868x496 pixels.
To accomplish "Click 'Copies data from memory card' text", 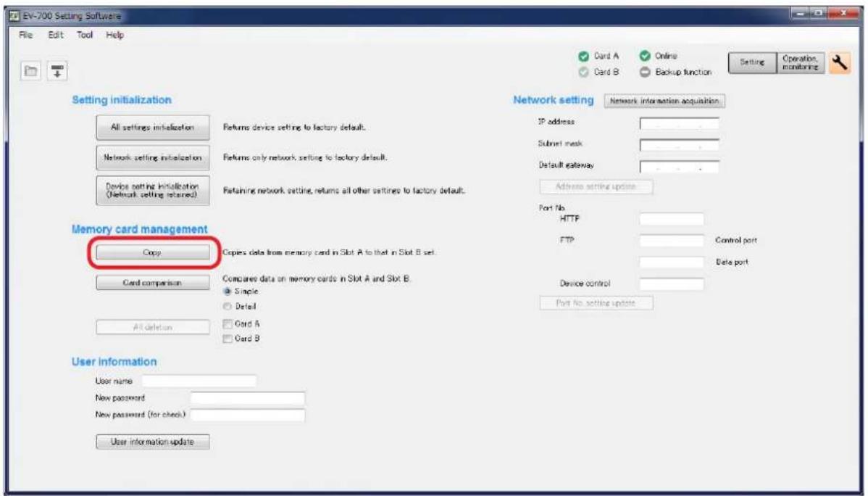I will tap(329, 252).
